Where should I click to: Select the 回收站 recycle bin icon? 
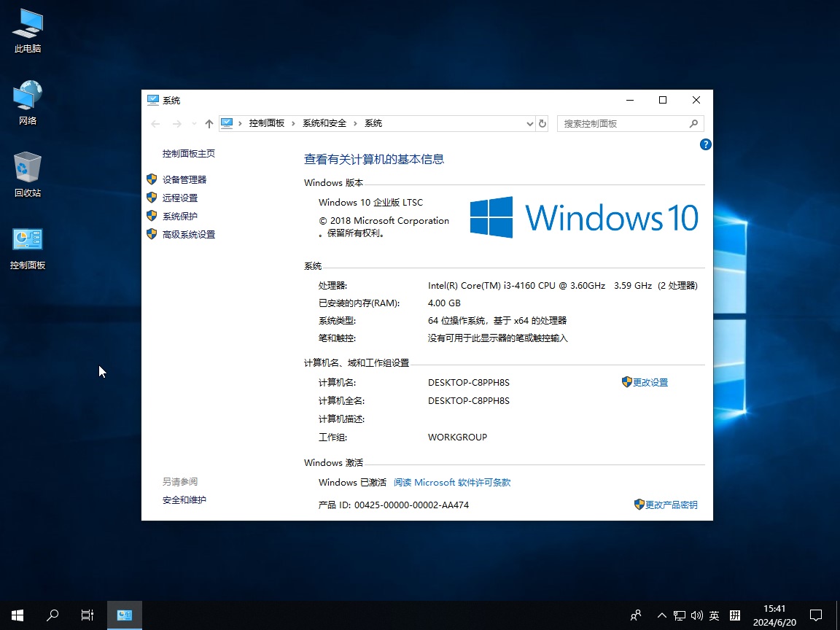tap(27, 175)
